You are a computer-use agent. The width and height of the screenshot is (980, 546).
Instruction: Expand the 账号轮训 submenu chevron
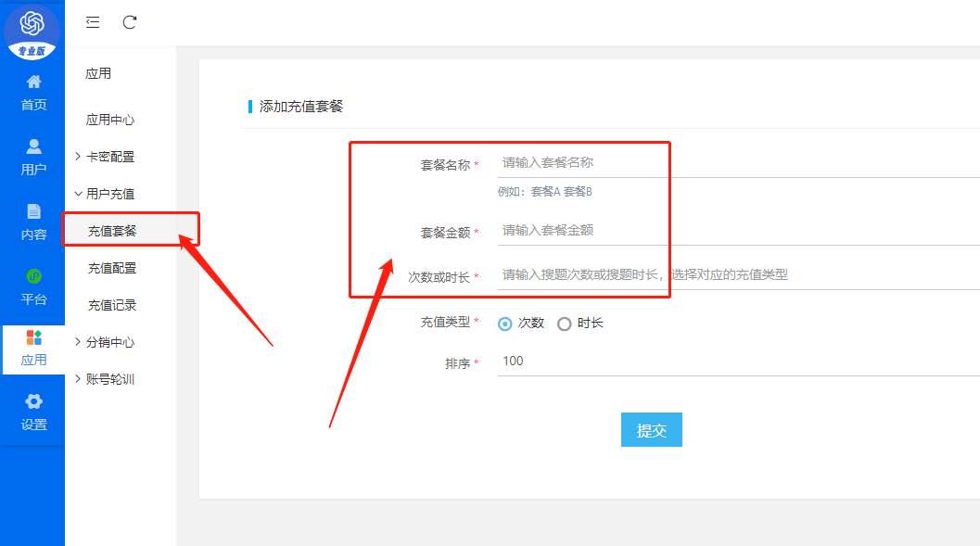[x=78, y=378]
